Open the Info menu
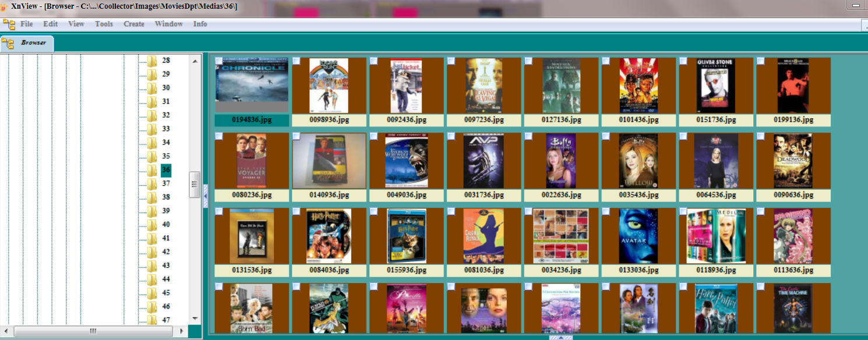Screen dimensions: 868x340 tap(200, 24)
